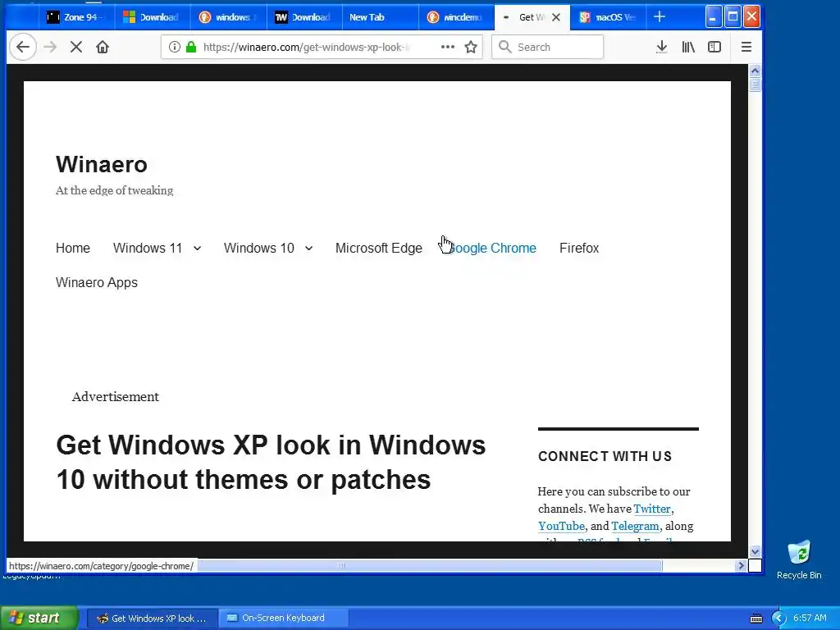The width and height of the screenshot is (840, 630).
Task: Open the Windows 11 menu item
Action: [148, 248]
